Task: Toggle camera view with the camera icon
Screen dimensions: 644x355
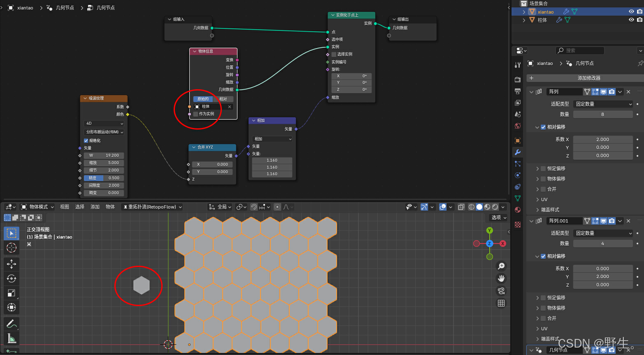Action: 501,291
